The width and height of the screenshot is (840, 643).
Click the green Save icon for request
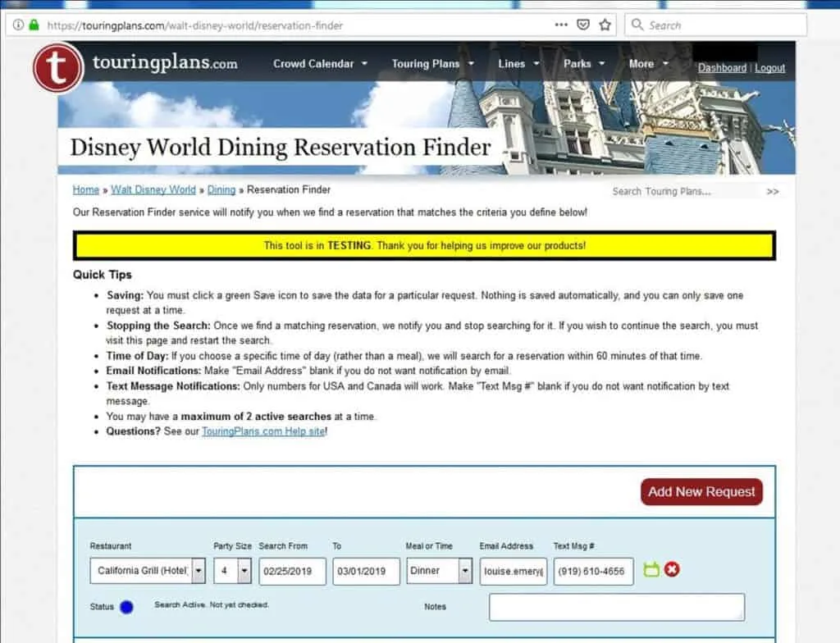point(651,569)
